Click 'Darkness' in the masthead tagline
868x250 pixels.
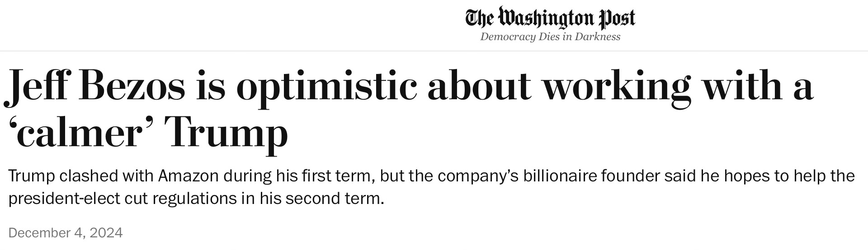tap(597, 37)
